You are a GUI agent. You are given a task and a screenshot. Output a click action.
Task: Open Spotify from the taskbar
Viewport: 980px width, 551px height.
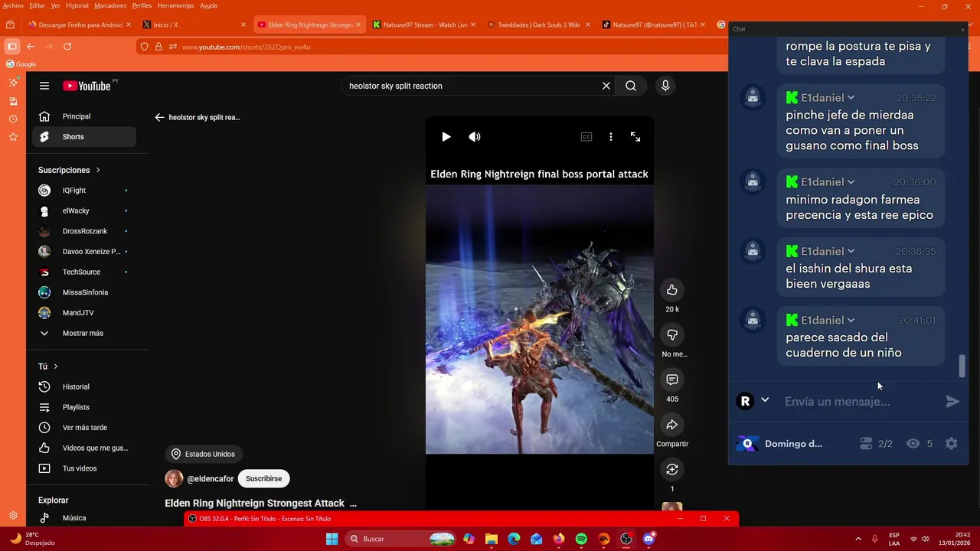(x=581, y=539)
